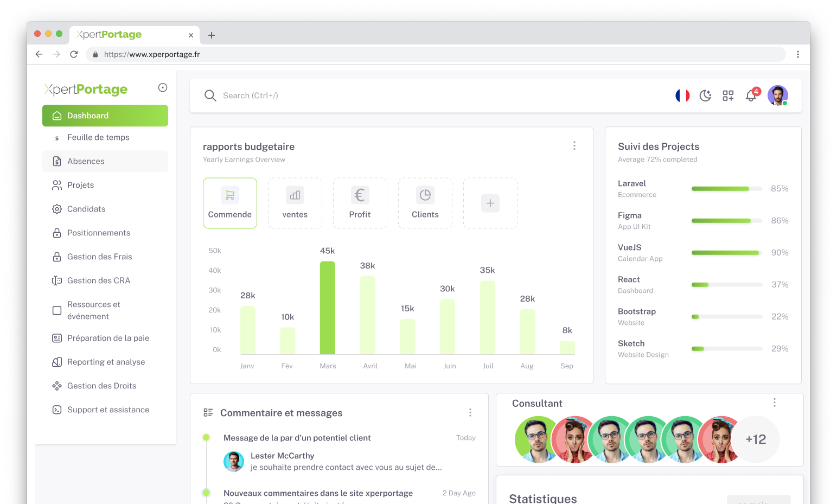837x504 pixels.
Task: Click the browser back arrow
Action: click(39, 54)
